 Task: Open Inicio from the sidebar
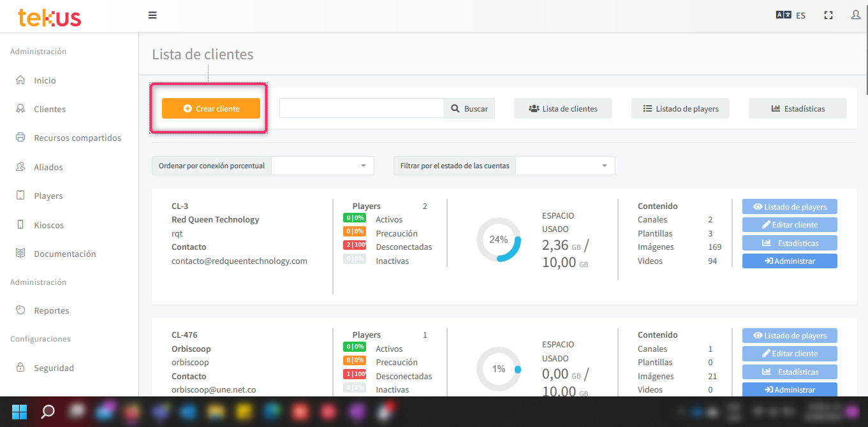coord(45,80)
